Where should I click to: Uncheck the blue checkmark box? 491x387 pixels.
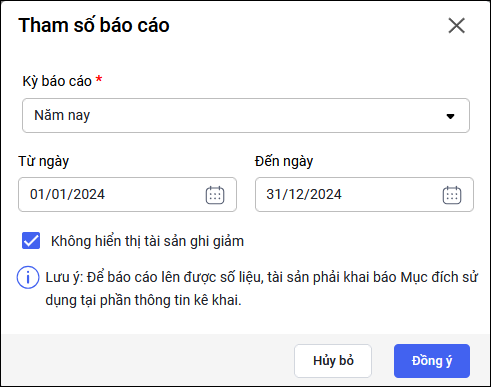(x=31, y=241)
